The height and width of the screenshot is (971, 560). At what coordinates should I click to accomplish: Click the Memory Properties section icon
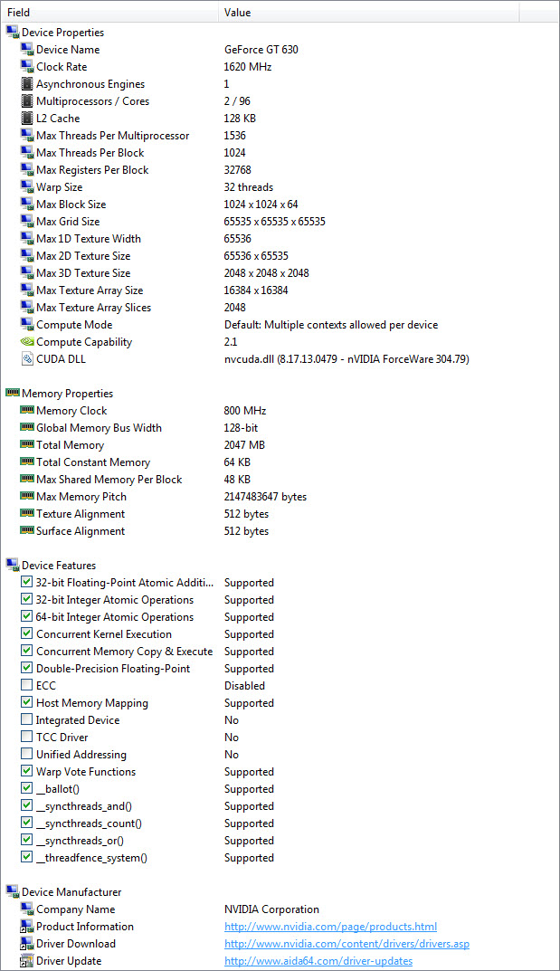click(13, 393)
